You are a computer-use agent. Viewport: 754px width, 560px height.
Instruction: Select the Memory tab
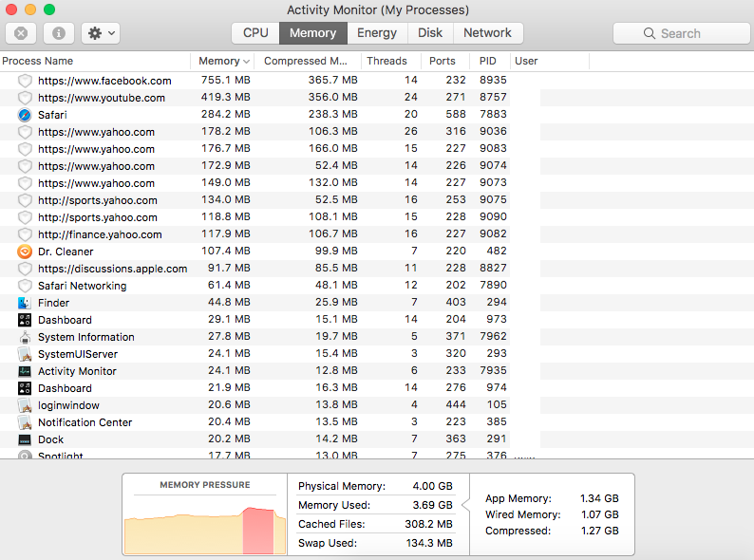313,32
